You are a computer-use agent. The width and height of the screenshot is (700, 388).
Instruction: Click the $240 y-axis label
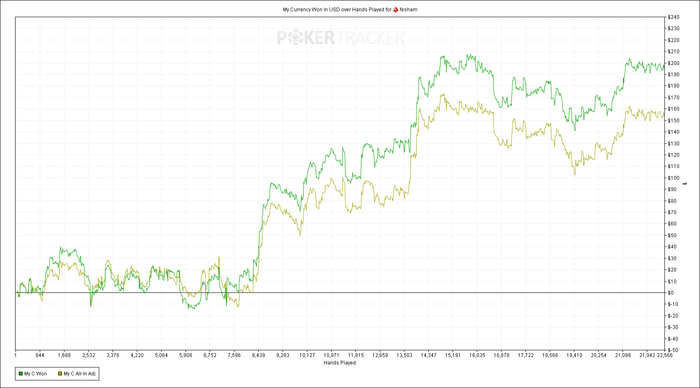673,17
